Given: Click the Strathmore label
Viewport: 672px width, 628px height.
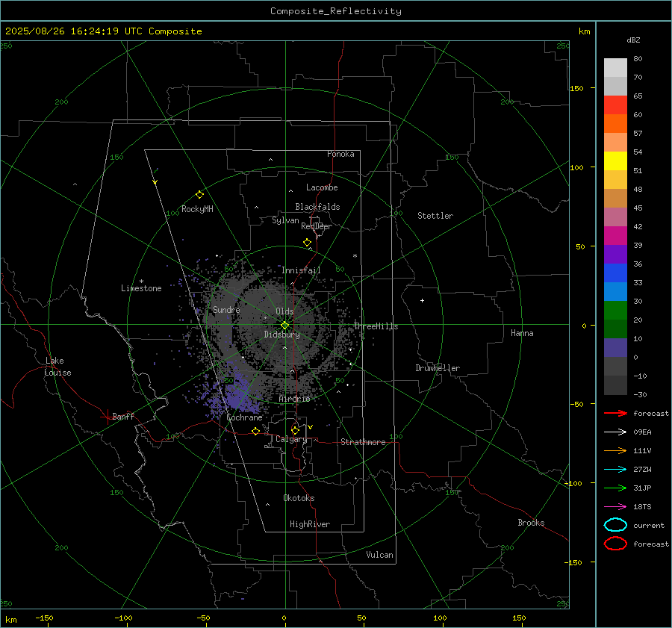Looking at the screenshot, I should pos(363,442).
